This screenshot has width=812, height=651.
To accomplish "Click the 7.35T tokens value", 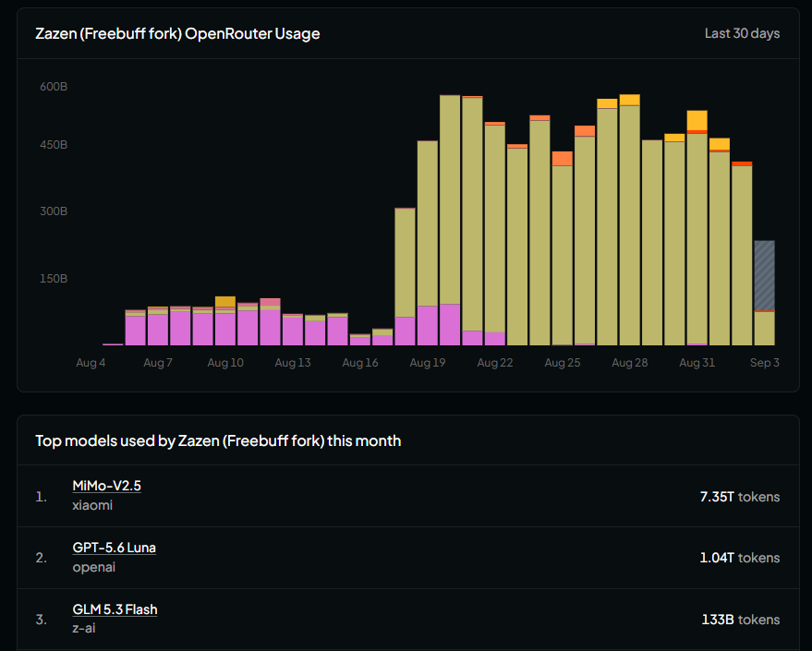I will [x=740, y=497].
